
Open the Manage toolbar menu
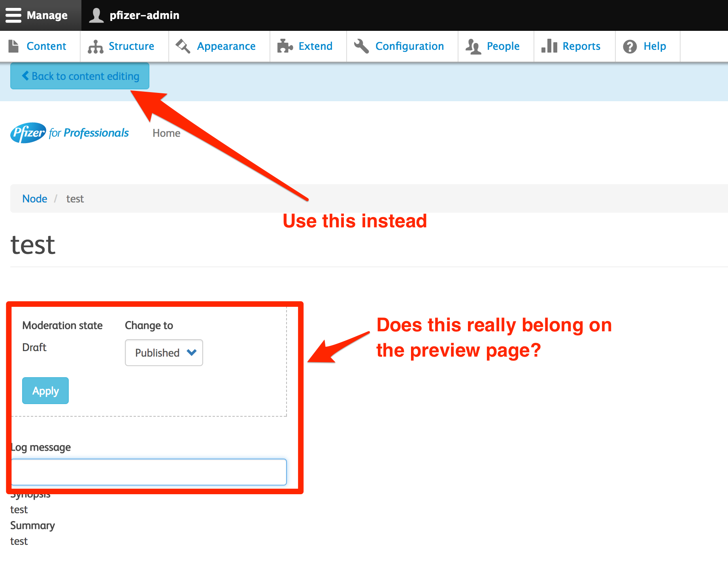pyautogui.click(x=40, y=15)
